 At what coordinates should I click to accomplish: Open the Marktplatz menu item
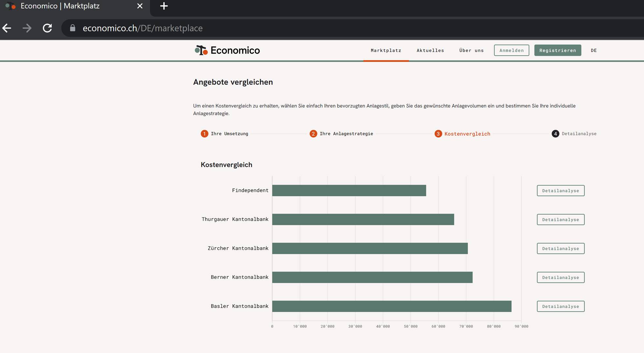point(386,50)
